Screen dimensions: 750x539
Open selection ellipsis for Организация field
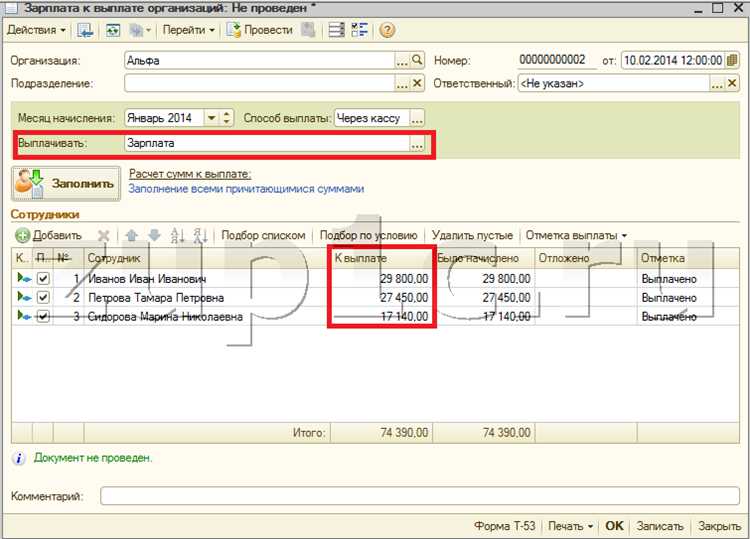pos(402,60)
